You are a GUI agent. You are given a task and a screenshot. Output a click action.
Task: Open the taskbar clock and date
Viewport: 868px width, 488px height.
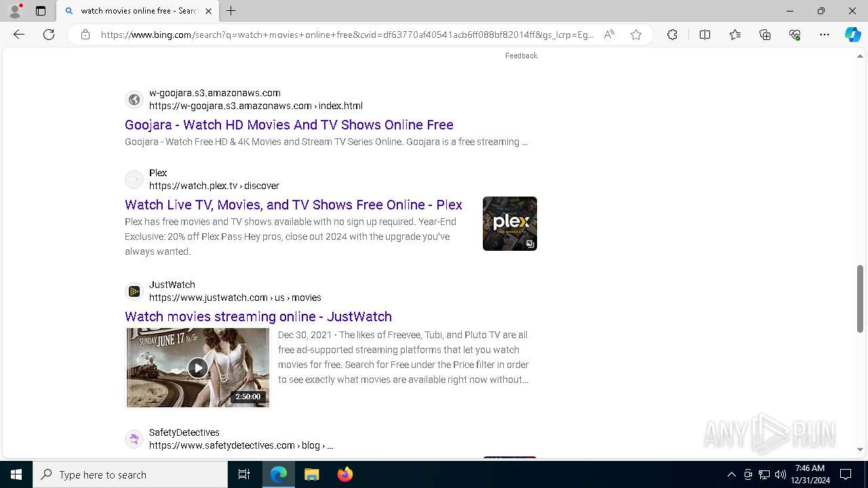click(x=810, y=474)
